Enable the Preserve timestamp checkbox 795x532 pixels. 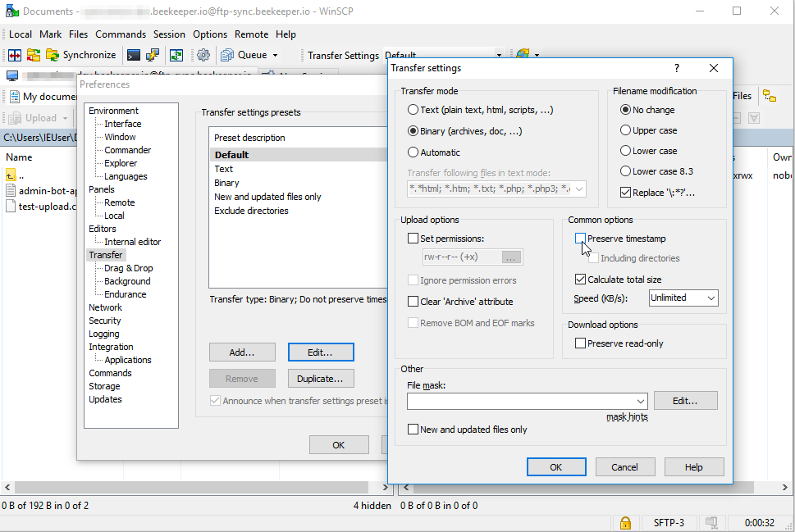tap(581, 239)
